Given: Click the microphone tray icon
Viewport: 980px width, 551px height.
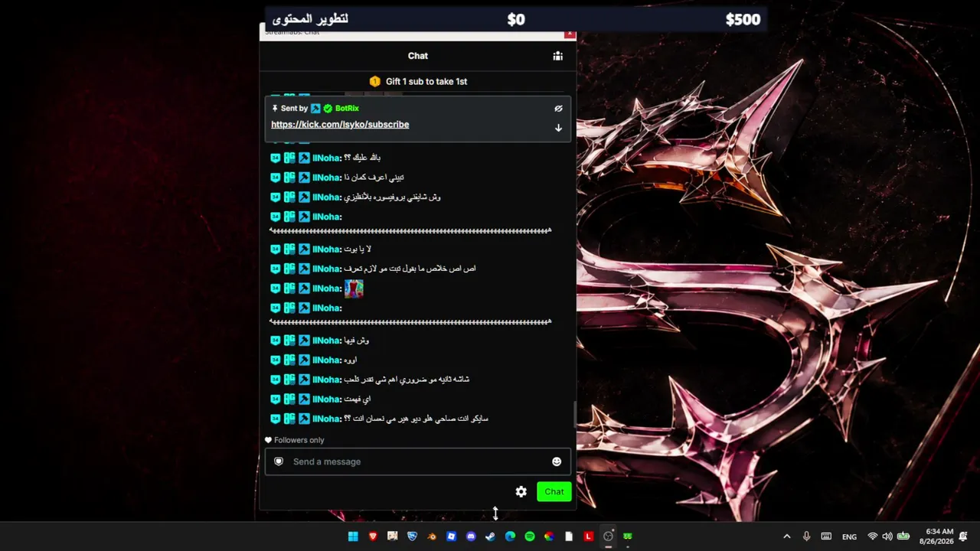Looking at the screenshot, I should [x=806, y=536].
